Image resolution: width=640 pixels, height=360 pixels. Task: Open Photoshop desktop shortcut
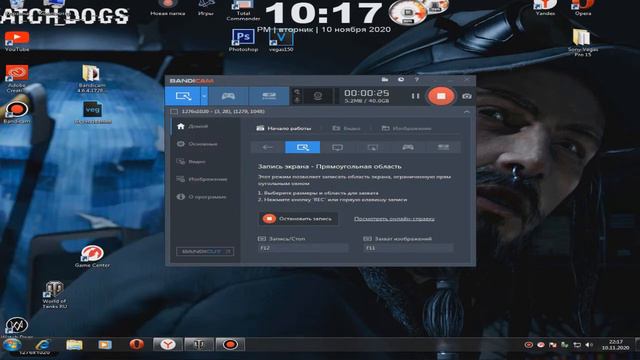243,40
